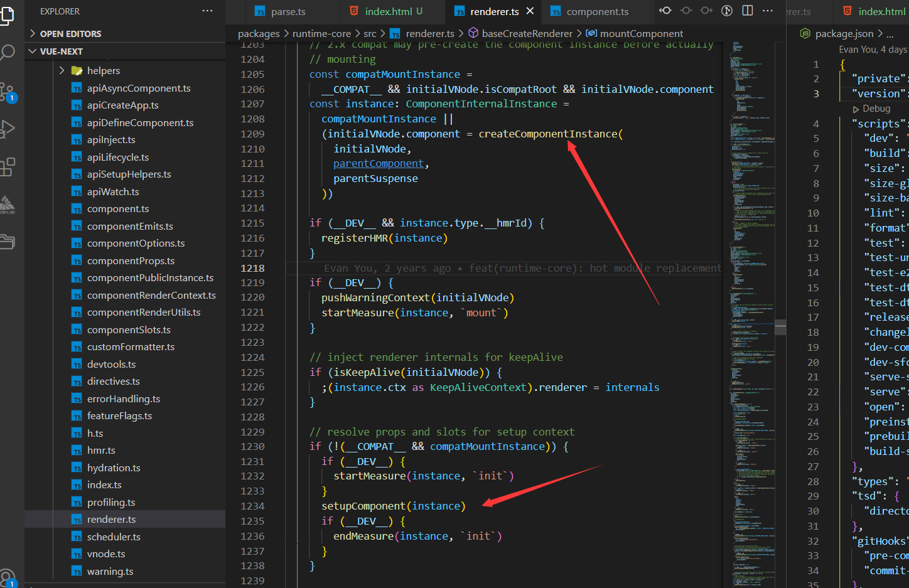Screen dimensions: 909x588
Task: Open errorHandling.ts file
Action: point(125,399)
